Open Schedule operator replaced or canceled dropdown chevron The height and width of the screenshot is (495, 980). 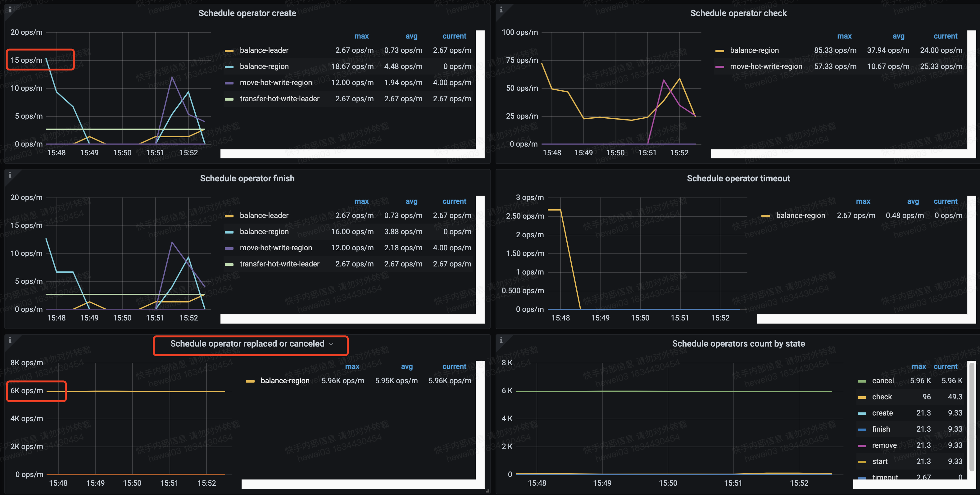pos(331,344)
